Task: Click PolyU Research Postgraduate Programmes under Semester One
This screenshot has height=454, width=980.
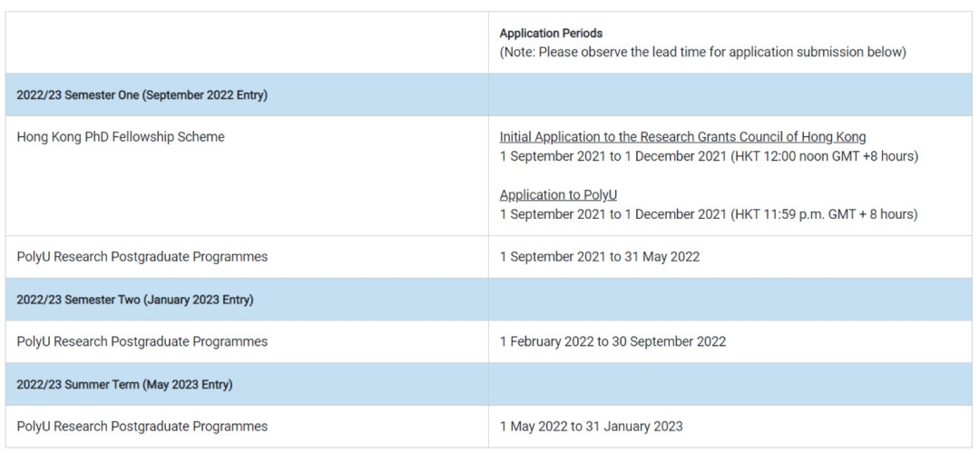Action: 142,256
